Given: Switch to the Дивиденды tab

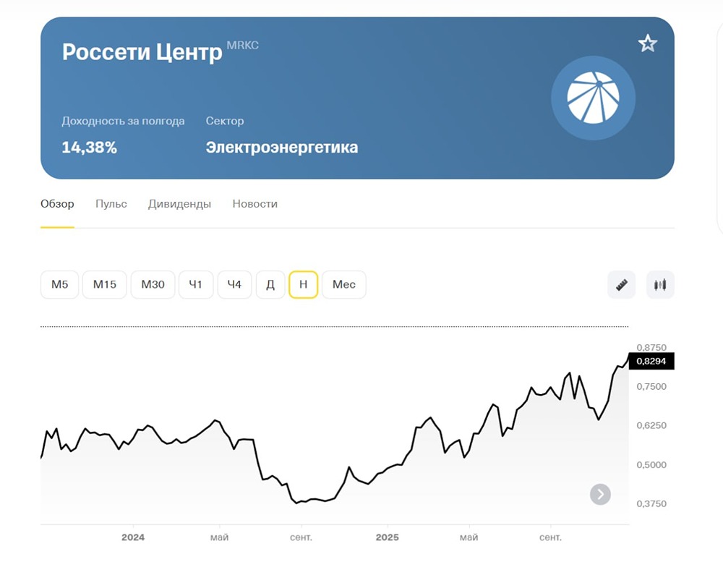Looking at the screenshot, I should coord(179,204).
